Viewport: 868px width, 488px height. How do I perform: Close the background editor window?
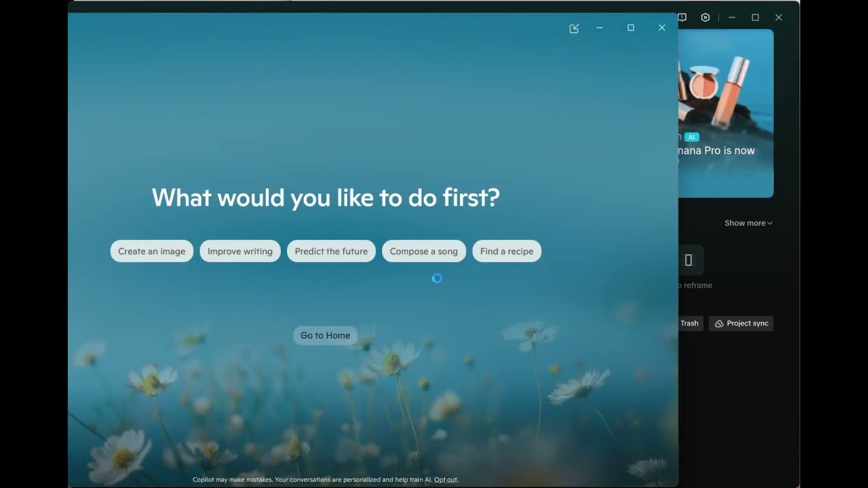tap(778, 18)
